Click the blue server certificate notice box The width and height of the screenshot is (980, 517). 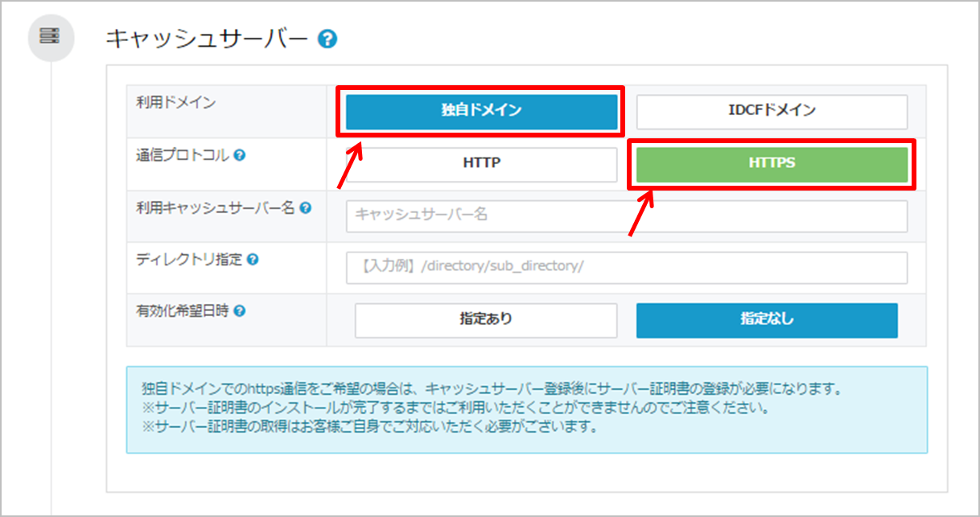(526, 408)
